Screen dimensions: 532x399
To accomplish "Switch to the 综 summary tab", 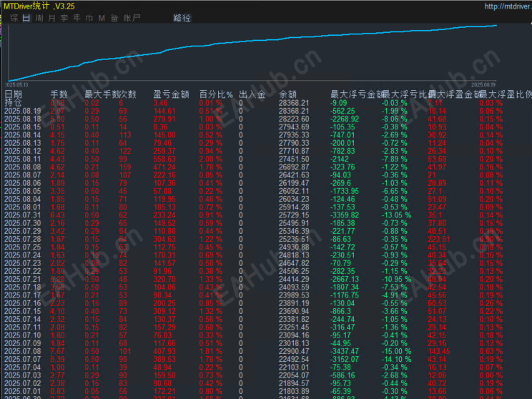I will [x=14, y=18].
